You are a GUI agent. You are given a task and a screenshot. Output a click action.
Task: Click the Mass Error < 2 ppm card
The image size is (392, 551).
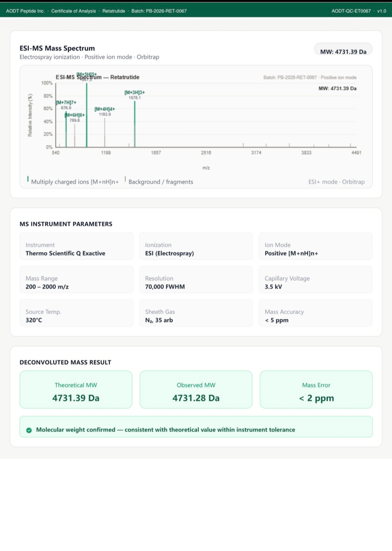316,389
